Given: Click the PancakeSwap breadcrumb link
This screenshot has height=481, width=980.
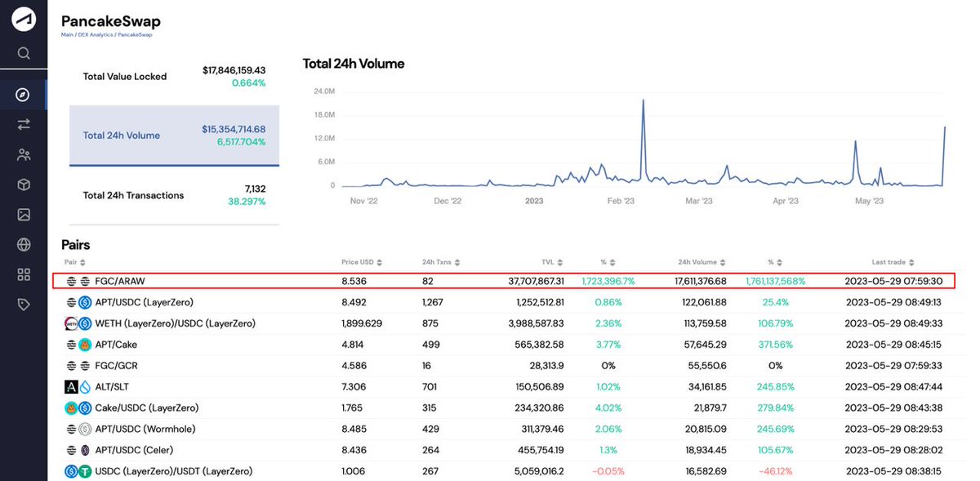Looking at the screenshot, I should (x=135, y=35).
